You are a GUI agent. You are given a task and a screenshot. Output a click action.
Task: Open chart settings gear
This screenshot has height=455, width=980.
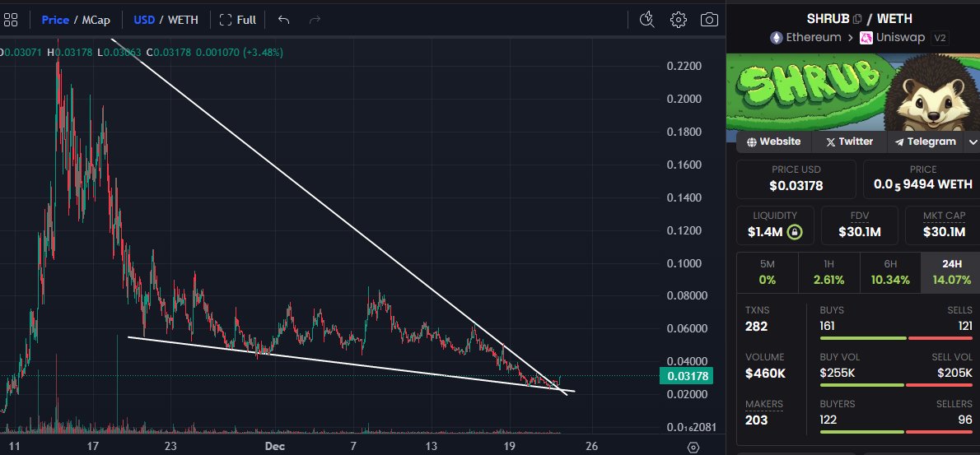[678, 20]
